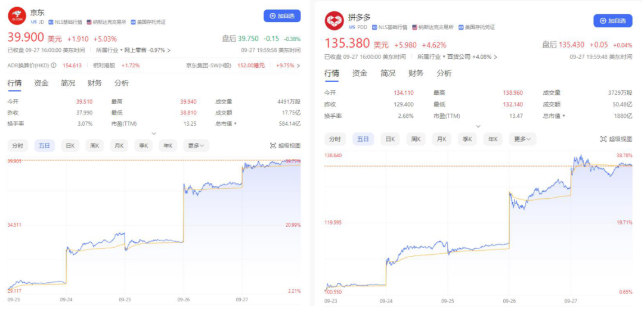The width and height of the screenshot is (644, 315).
Task: Expand more quote details chevron under Pinduoduo stats
Action: point(478,126)
